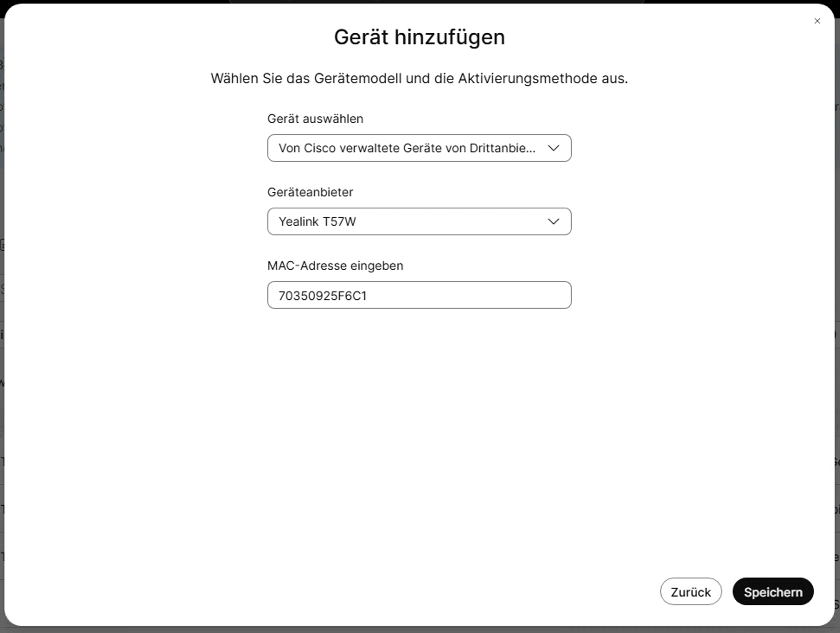
Task: Click chevron arrow in Gerät auswählen field
Action: pos(553,148)
